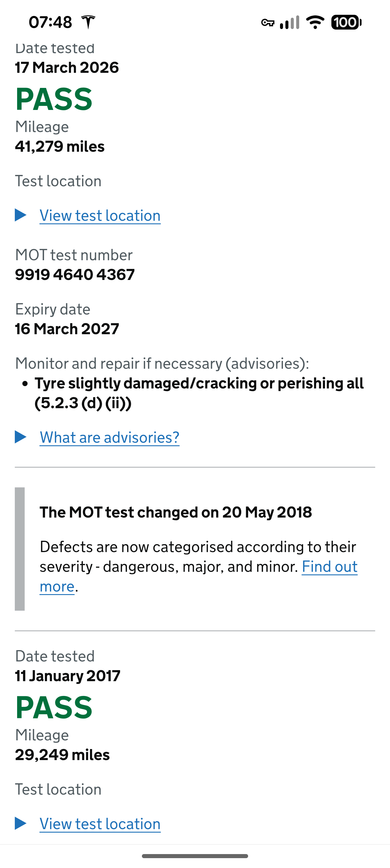Expand the triangle beside 2017 test's location
The height and width of the screenshot is (868, 390).
click(21, 824)
